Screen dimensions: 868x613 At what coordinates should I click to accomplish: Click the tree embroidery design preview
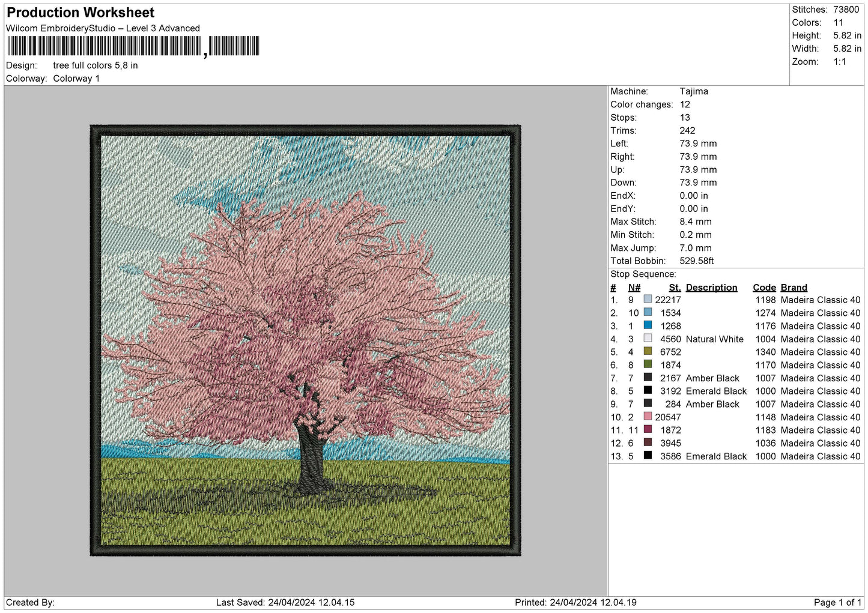305,340
